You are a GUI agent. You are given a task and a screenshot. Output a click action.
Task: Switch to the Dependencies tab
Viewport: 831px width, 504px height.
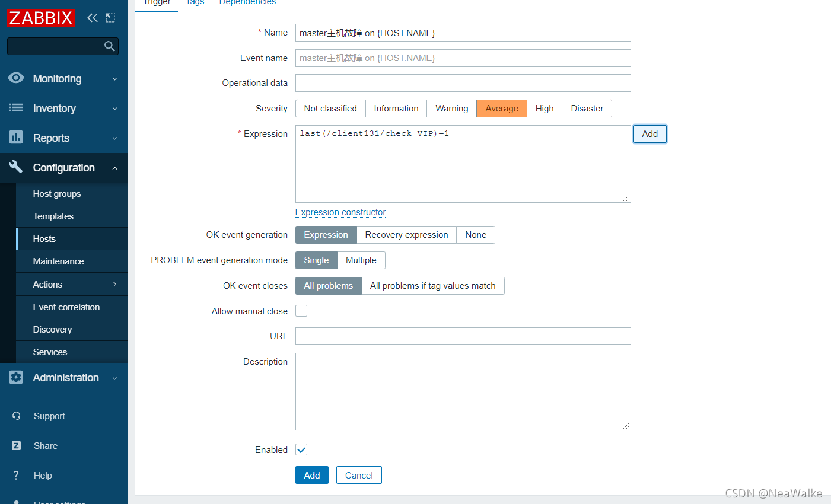pyautogui.click(x=247, y=3)
